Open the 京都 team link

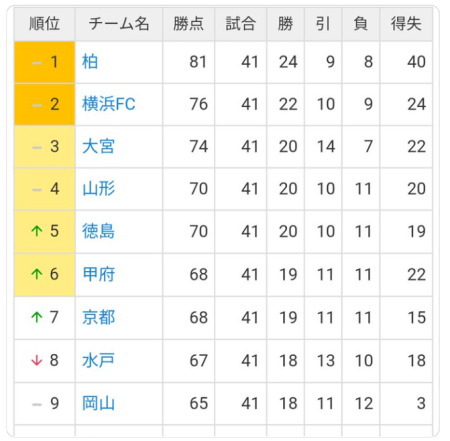click(x=98, y=317)
